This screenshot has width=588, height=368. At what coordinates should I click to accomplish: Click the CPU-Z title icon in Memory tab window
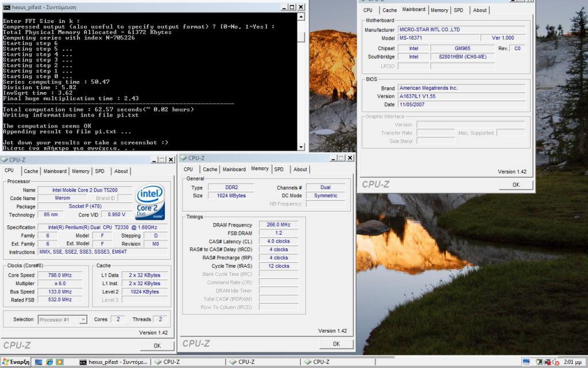coord(184,158)
